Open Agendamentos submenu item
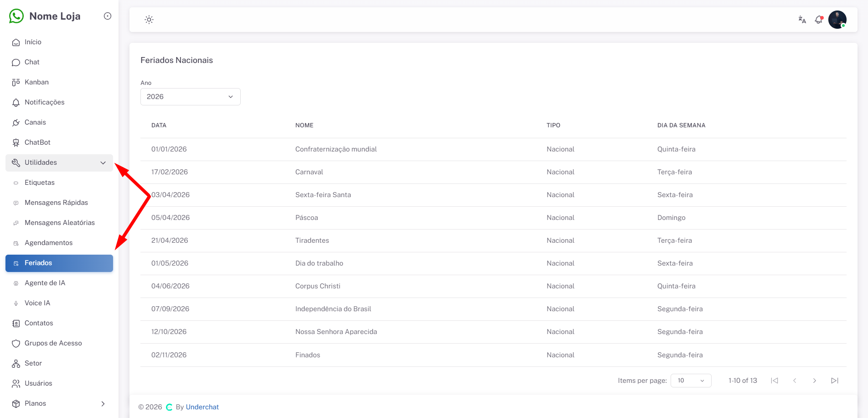The width and height of the screenshot is (868, 418). tap(59, 243)
